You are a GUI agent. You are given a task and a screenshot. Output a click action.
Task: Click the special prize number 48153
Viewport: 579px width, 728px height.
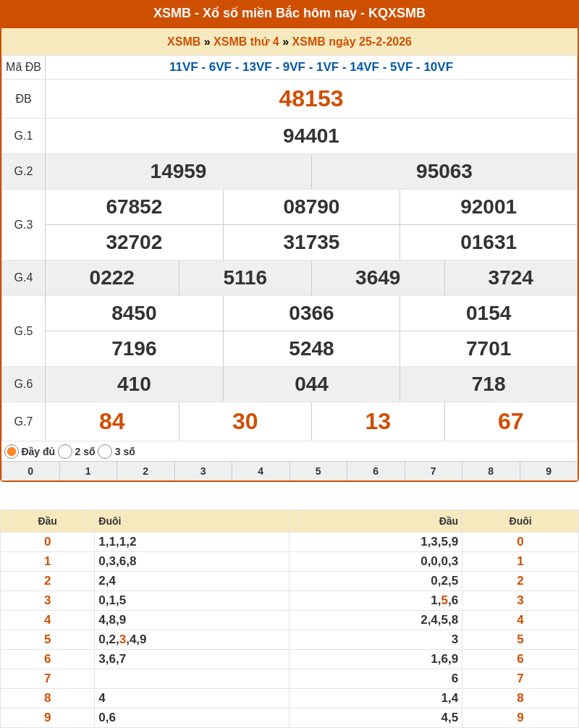pyautogui.click(x=311, y=98)
